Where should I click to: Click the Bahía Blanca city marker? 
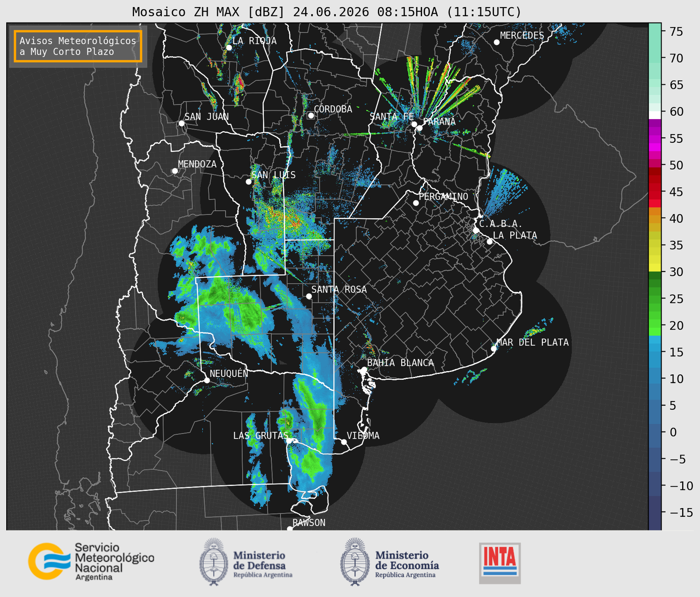pos(364,369)
